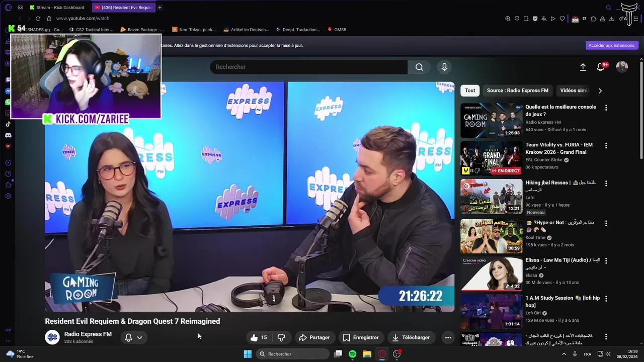Screen dimensions: 644x362
Task: Reload the YouTube page
Action: point(38,19)
